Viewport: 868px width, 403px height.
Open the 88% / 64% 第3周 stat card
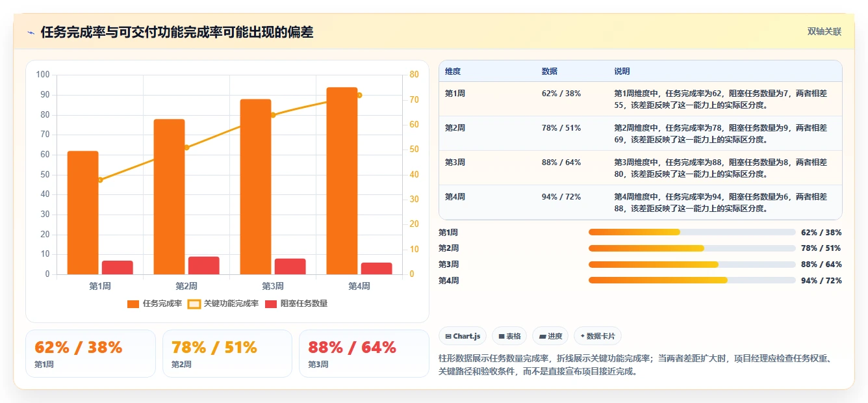[x=364, y=354]
